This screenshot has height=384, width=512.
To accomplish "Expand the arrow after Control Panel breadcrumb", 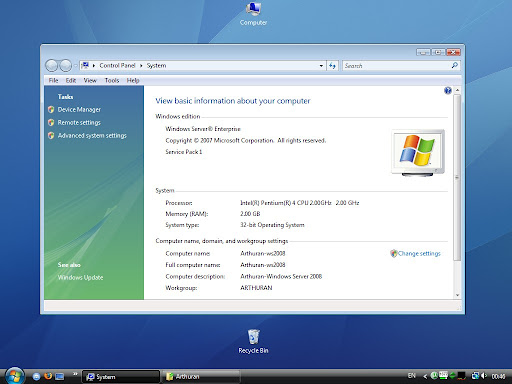I will point(141,66).
